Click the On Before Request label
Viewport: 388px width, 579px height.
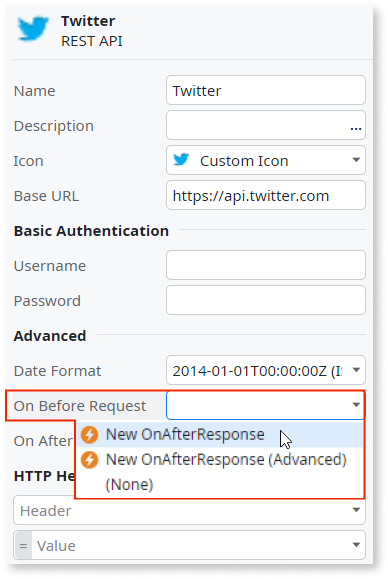pyautogui.click(x=80, y=406)
